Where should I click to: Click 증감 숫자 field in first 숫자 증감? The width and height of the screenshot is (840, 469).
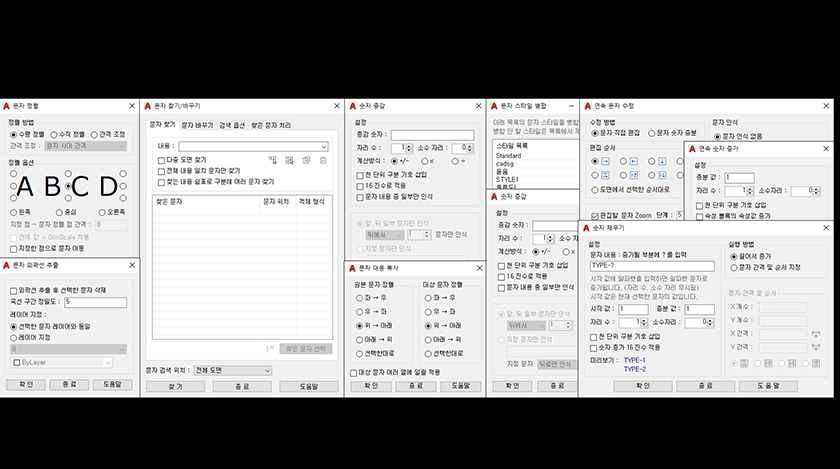tap(432, 135)
